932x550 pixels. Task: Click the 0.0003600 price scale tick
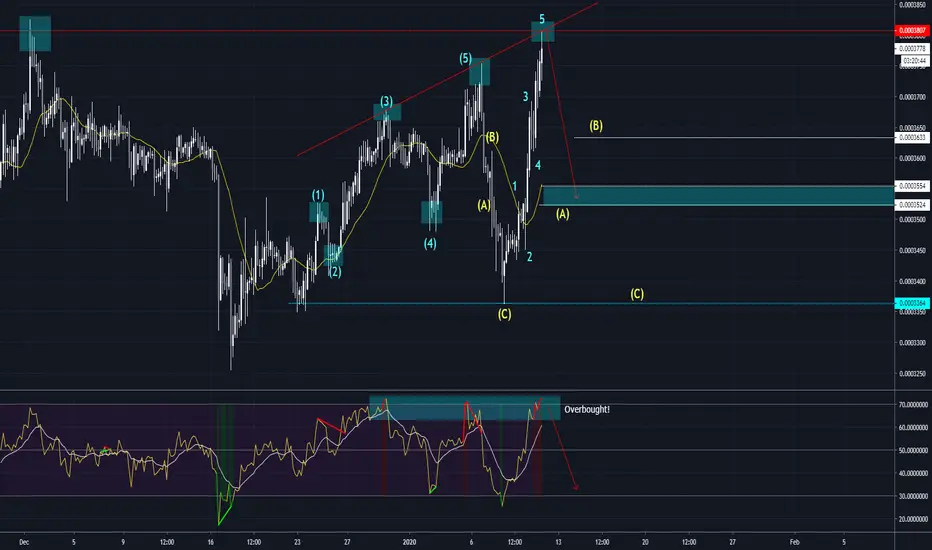912,158
